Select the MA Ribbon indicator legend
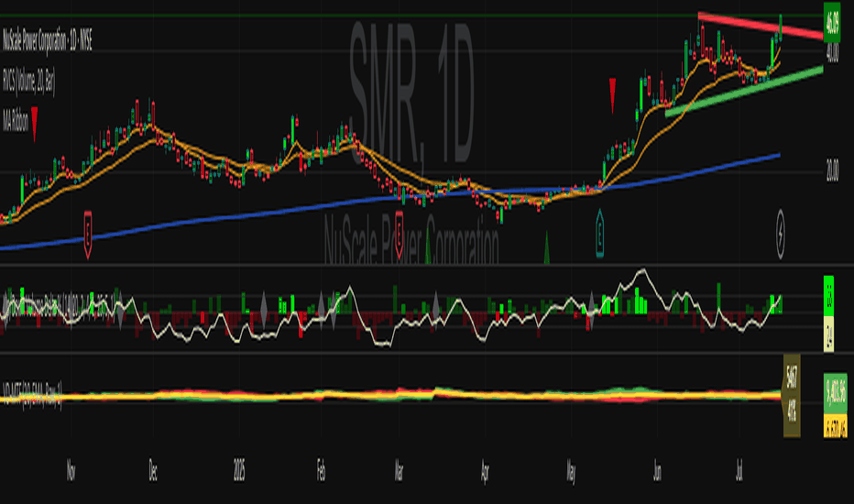The image size is (854, 504). click(16, 123)
